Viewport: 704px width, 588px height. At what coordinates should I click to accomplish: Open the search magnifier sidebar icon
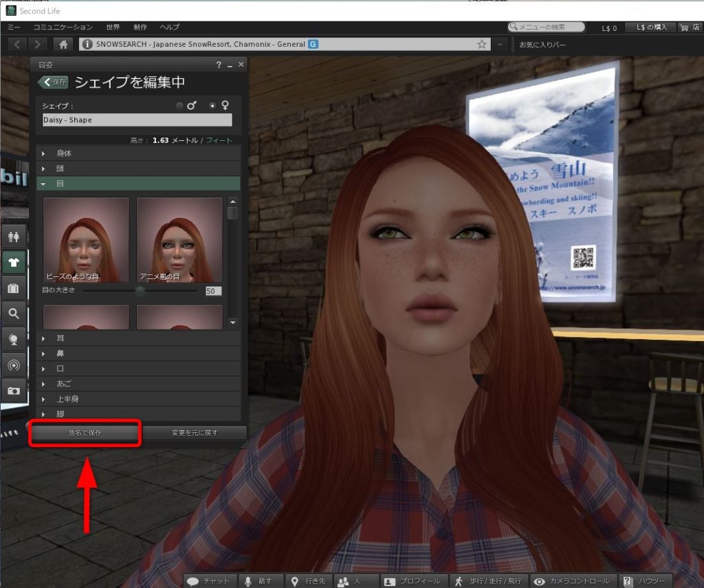14,314
